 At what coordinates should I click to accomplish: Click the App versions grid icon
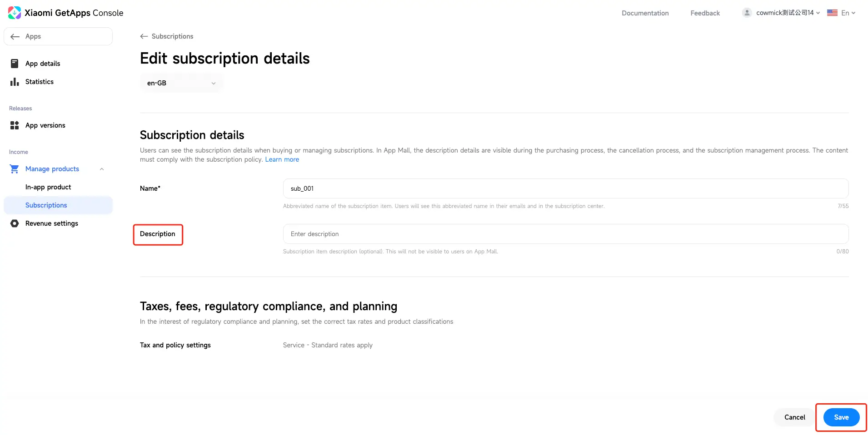pyautogui.click(x=15, y=125)
